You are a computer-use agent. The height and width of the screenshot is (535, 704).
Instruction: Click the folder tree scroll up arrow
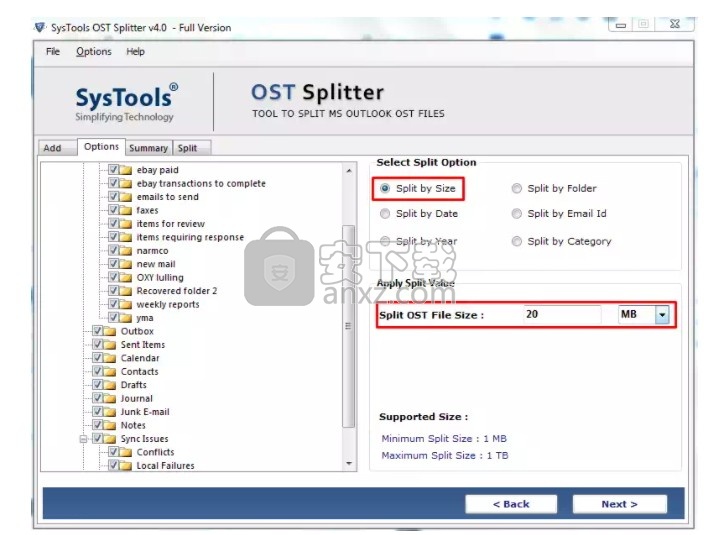coord(349,171)
